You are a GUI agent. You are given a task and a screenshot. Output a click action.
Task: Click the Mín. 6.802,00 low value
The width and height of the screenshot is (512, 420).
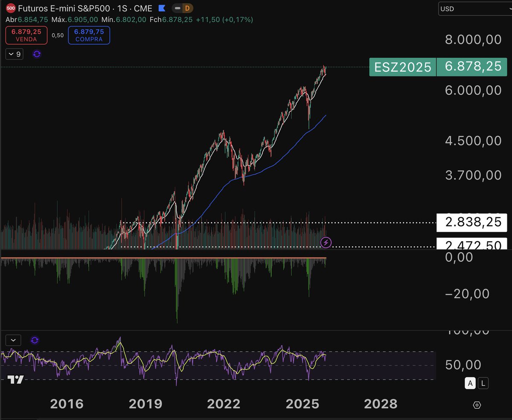click(124, 20)
